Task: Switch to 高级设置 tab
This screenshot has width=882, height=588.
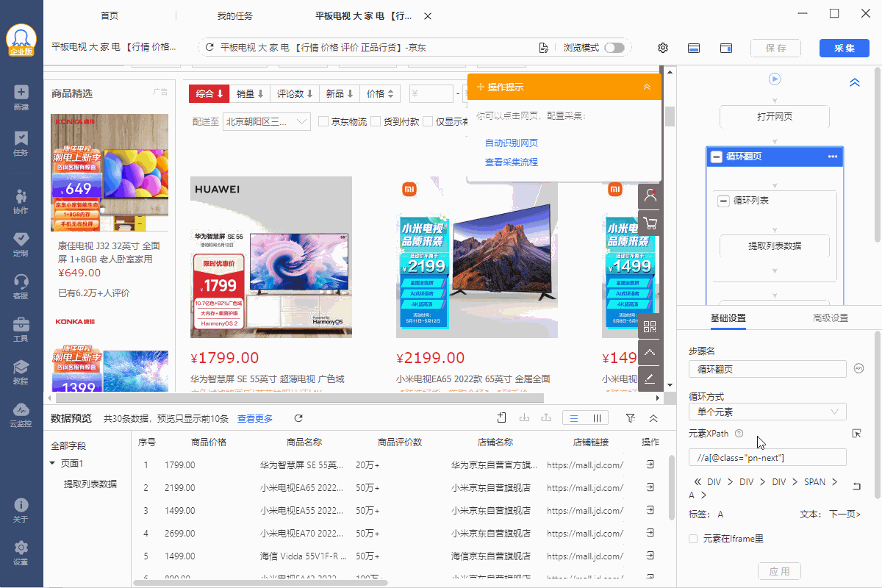Action: click(831, 318)
